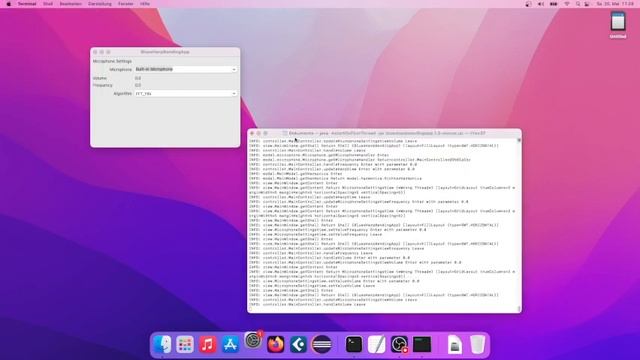Open the Microphone dropdown showing Built-in Microphone
Image resolution: width=640 pixels, height=360 pixels.
point(186,69)
